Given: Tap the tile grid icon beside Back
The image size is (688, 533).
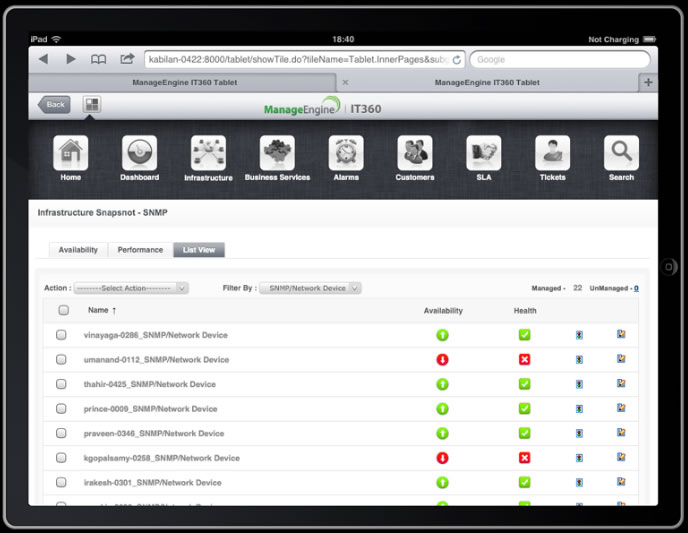Looking at the screenshot, I should (92, 104).
